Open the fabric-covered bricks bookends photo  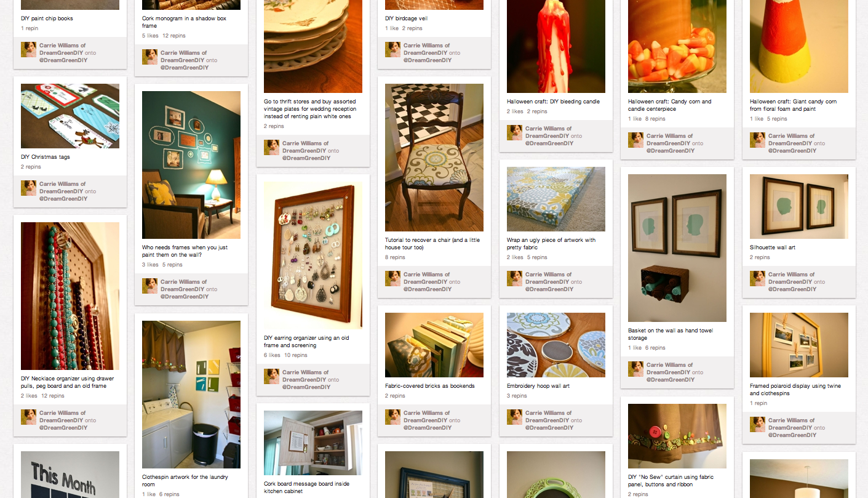pyautogui.click(x=434, y=345)
